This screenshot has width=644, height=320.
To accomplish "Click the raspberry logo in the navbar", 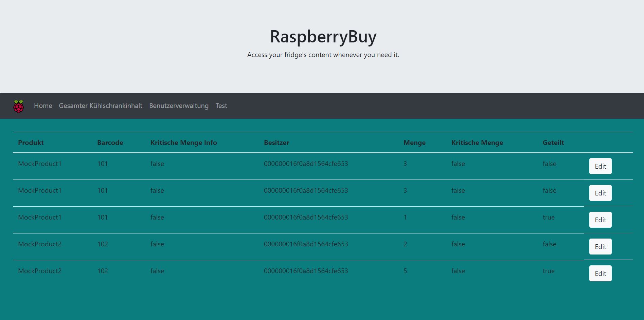I will pyautogui.click(x=18, y=106).
